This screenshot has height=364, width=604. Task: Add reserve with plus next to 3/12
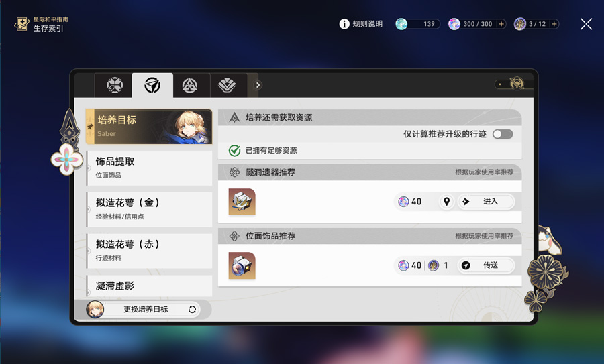point(554,24)
